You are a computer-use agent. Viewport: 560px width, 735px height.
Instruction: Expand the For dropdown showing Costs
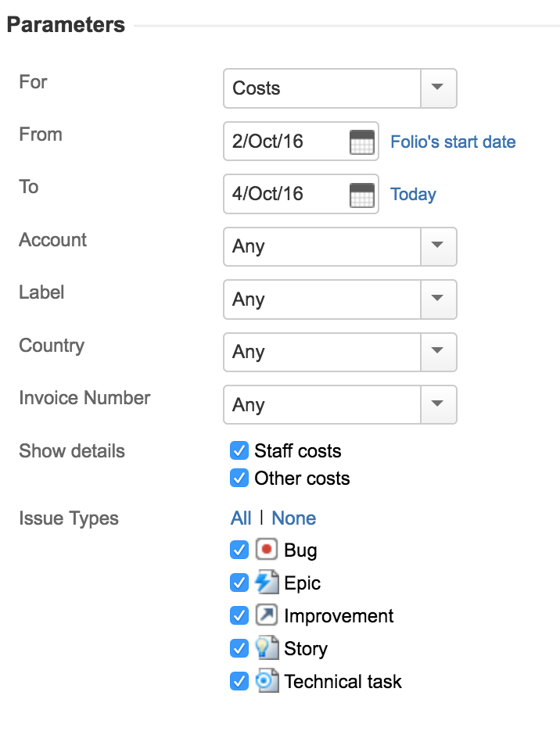pos(438,88)
